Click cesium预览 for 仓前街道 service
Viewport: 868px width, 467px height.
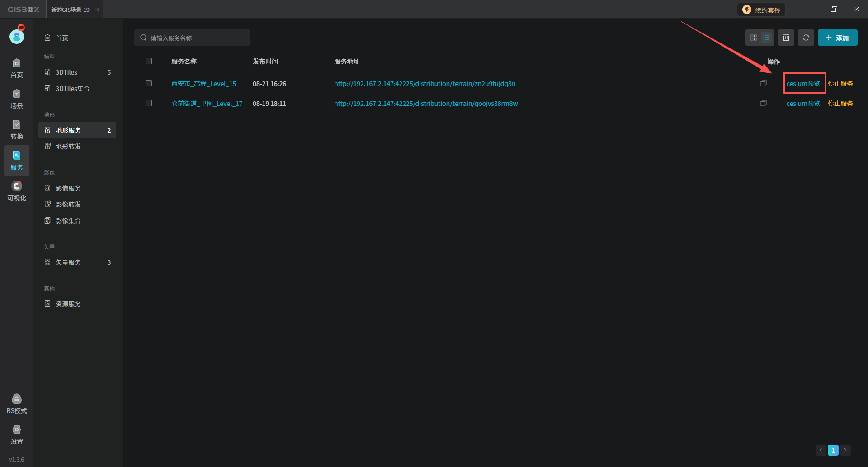tap(803, 104)
